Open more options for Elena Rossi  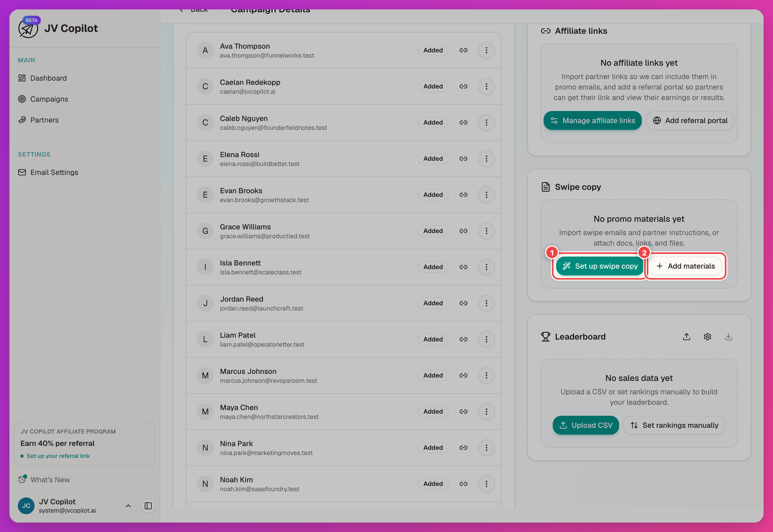(x=486, y=159)
